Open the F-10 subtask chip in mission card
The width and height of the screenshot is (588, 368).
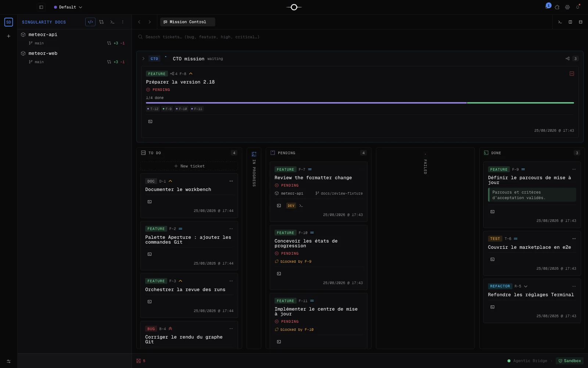click(x=182, y=109)
